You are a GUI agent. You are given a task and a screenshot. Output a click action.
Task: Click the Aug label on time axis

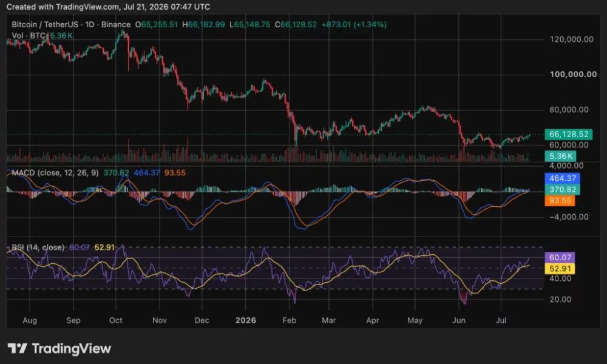[30, 320]
